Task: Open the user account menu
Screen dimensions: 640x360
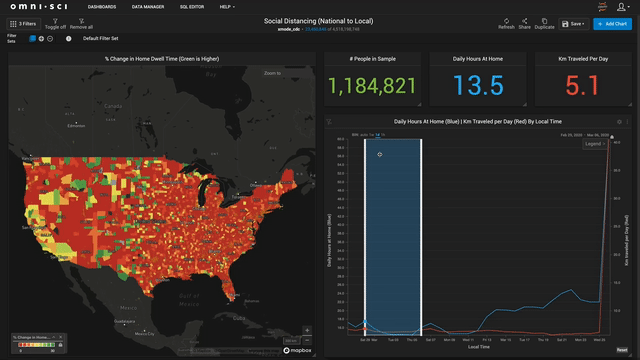Action: click(x=622, y=7)
